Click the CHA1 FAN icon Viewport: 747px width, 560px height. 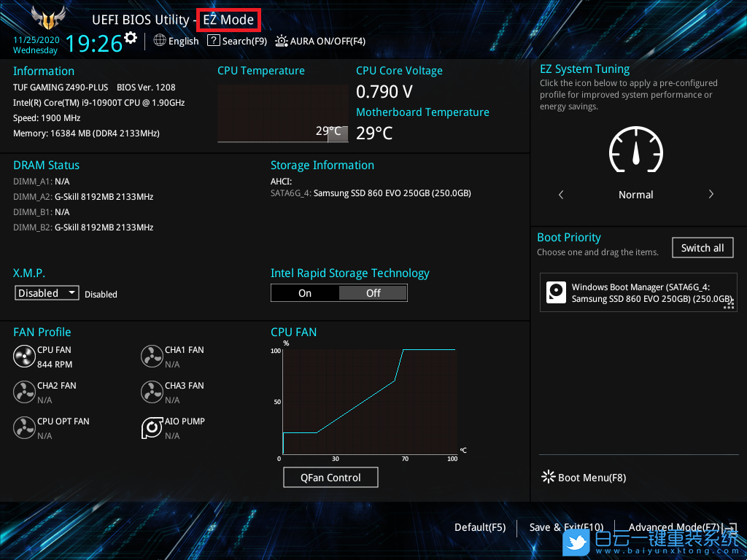(152, 356)
